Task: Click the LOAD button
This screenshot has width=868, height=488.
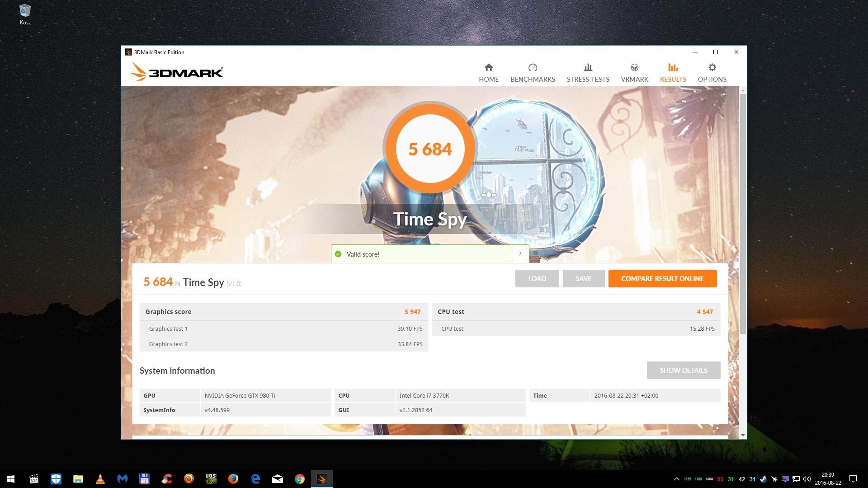Action: coord(537,278)
